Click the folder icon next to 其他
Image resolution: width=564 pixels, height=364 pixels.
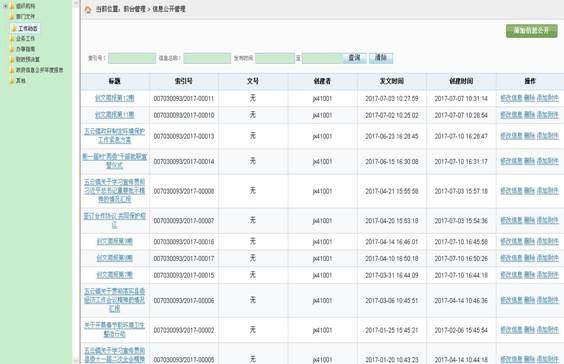point(12,80)
